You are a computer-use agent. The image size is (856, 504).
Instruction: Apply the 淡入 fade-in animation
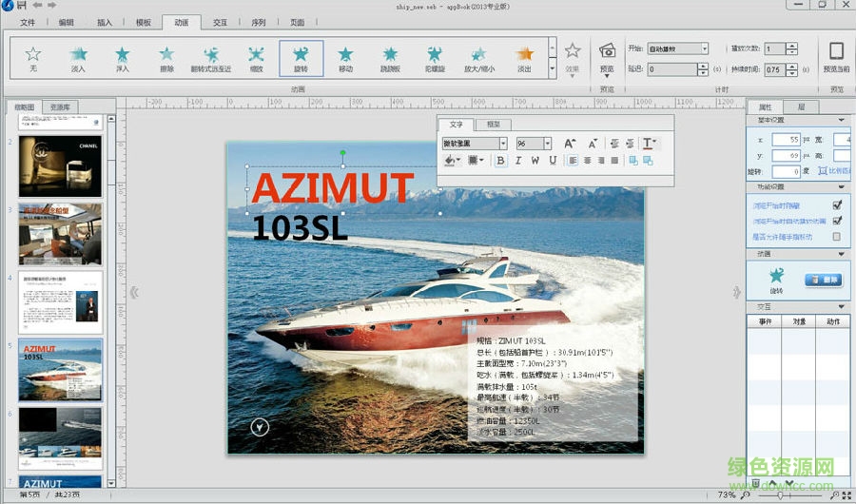coord(77,58)
